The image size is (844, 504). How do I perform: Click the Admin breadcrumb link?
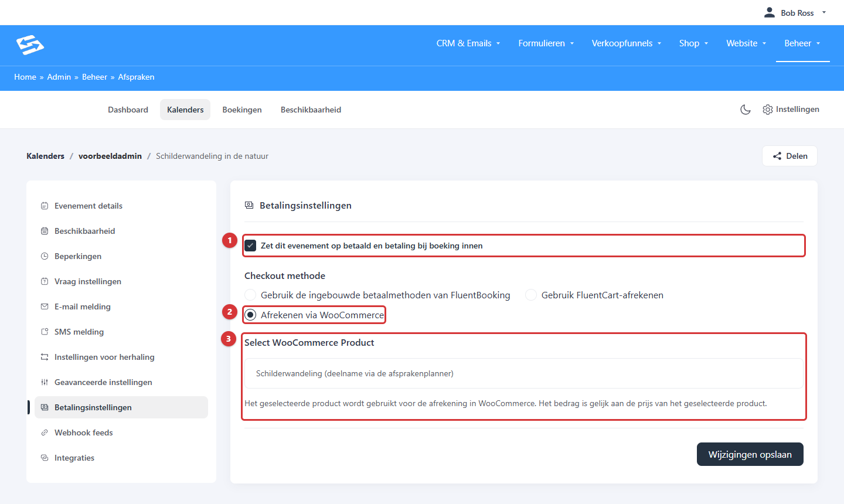click(59, 77)
